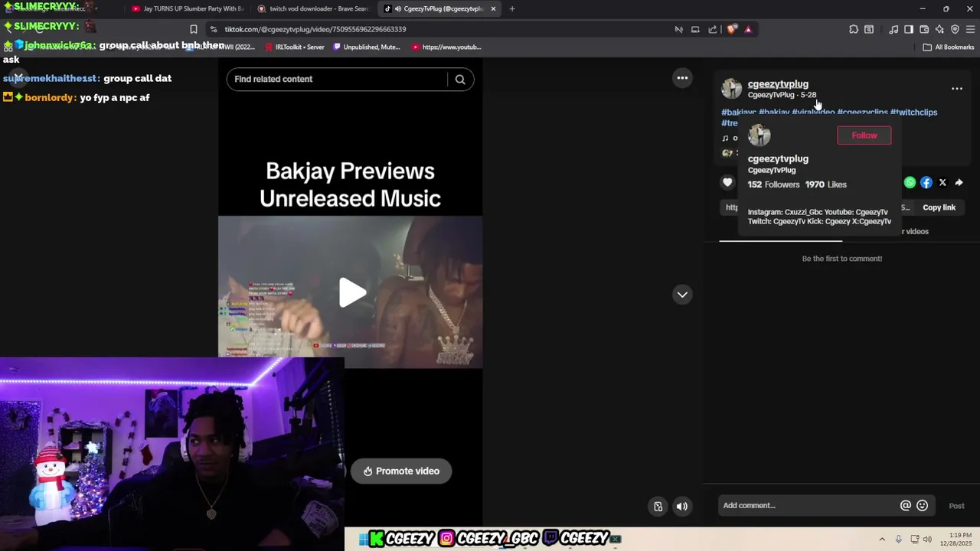Click Be the first to comment text
The image size is (980, 551).
(842, 259)
